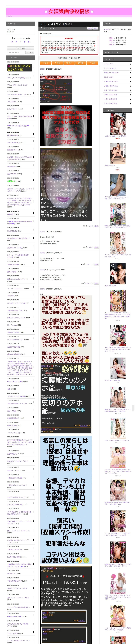The image size is (138, 644).
Task: Open MEN'S COLLECTION row chevron
Action: [x=130, y=73]
